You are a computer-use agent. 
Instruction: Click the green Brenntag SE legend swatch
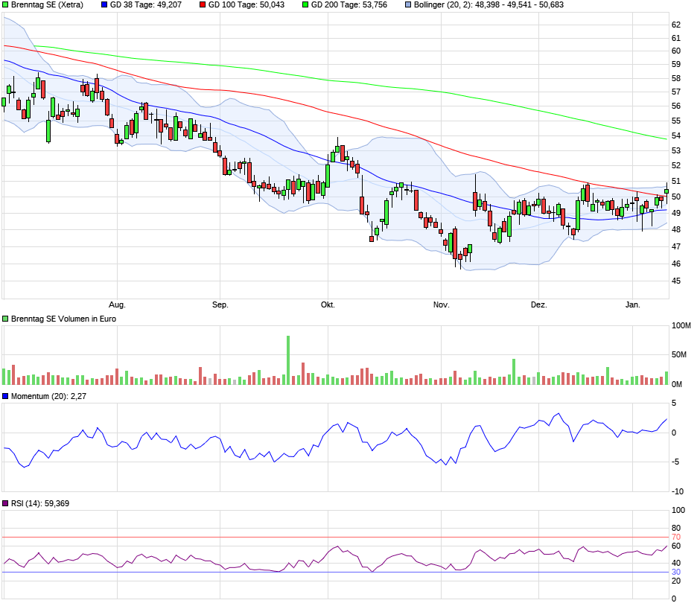[x=6, y=4]
